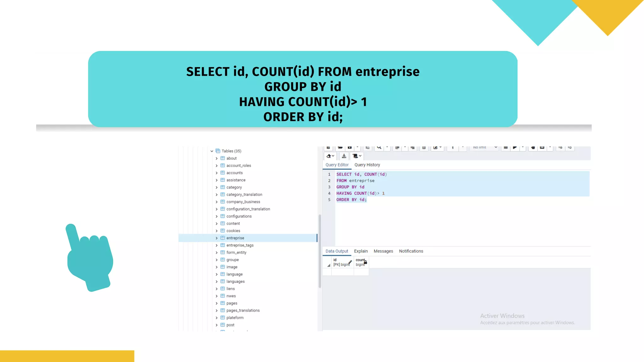Open the Clear eraser dropdown
This screenshot has width=644, height=362.
pyautogui.click(x=330, y=156)
